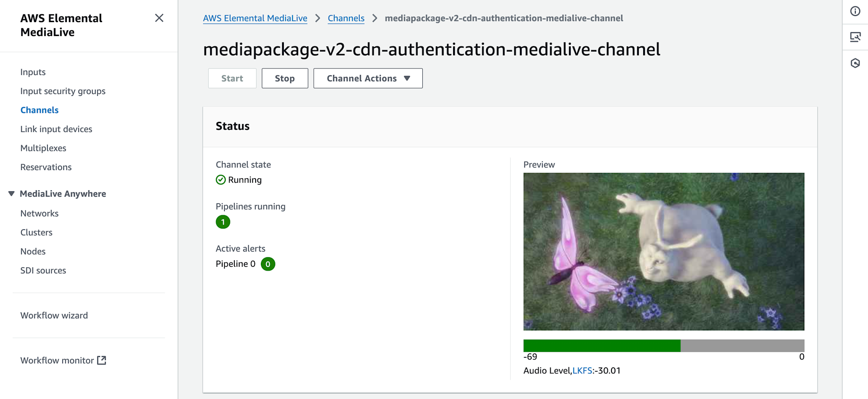Go to Inputs in the sidebar
Viewport: 868px width, 399px height.
33,72
